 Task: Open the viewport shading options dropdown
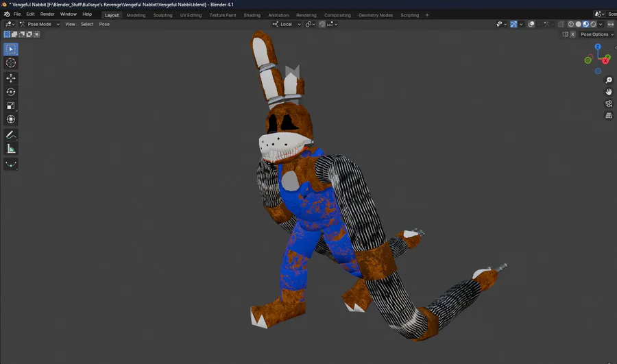601,25
